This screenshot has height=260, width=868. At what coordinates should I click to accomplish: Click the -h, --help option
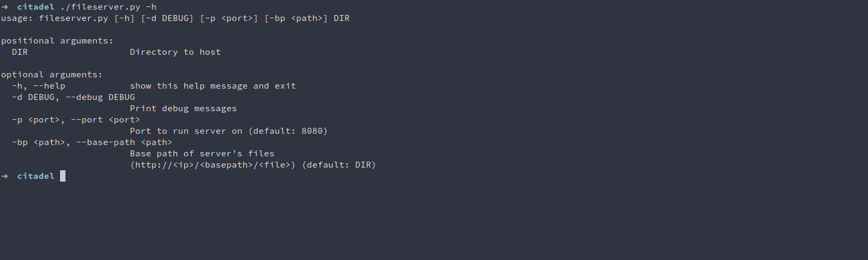coord(39,86)
